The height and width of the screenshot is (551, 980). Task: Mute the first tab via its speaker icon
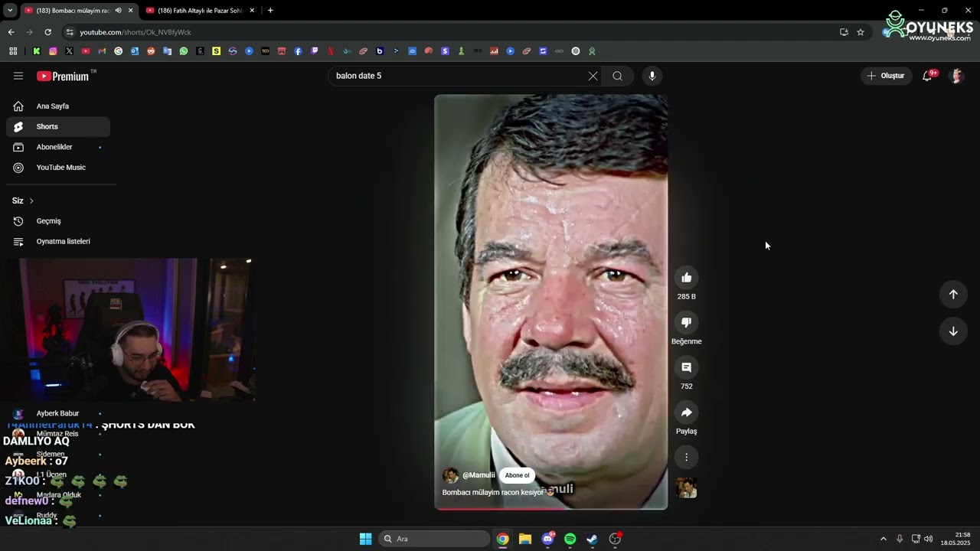(x=118, y=11)
